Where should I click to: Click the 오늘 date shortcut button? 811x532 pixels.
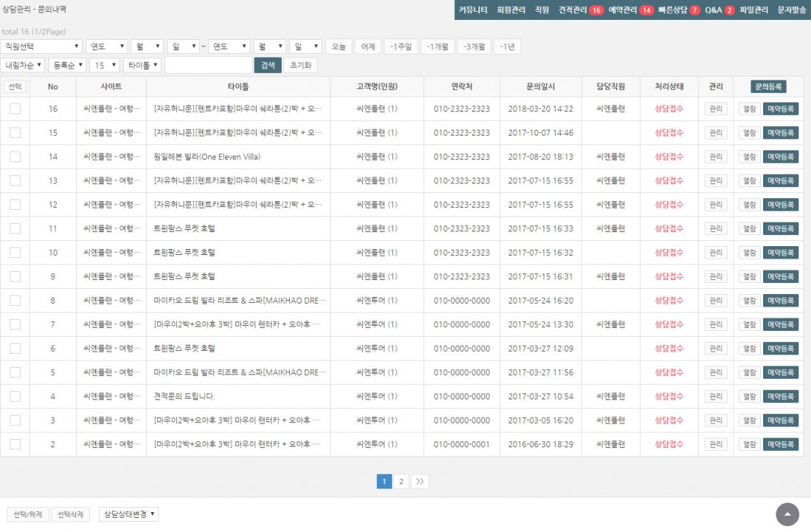click(339, 46)
